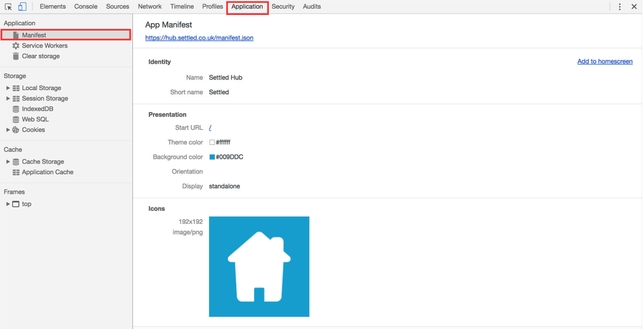Click the Add to homescreen link
The height and width of the screenshot is (329, 644).
[x=605, y=62]
